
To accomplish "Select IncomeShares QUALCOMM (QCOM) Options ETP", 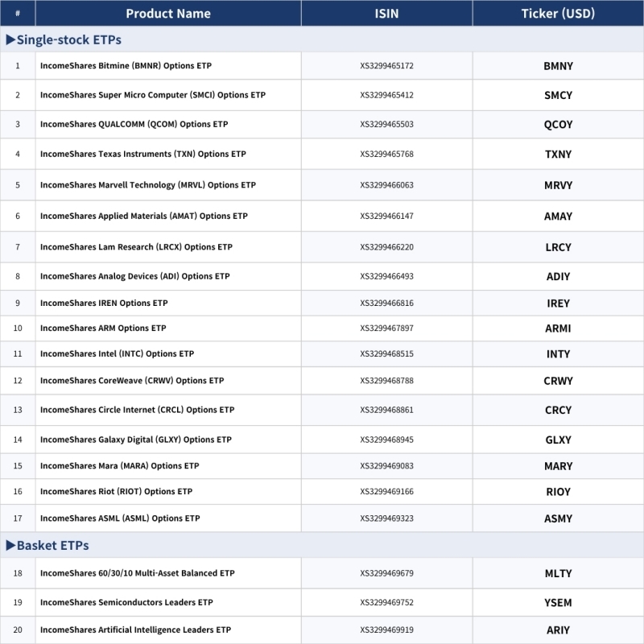I will 134,124.
